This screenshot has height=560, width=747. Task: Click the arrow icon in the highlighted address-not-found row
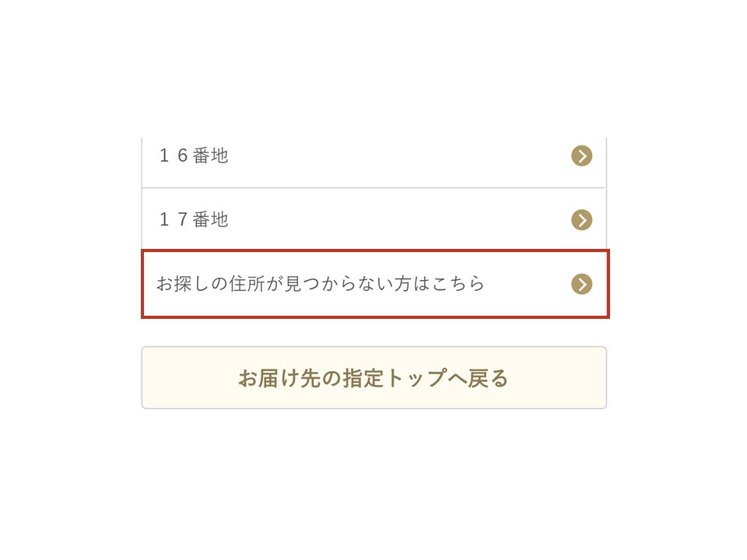(581, 284)
